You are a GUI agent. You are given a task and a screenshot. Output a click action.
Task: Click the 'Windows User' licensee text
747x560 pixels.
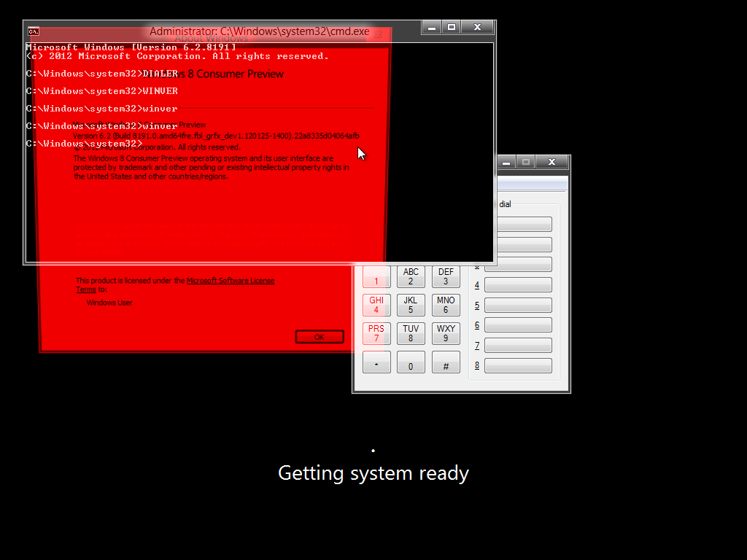(x=109, y=303)
